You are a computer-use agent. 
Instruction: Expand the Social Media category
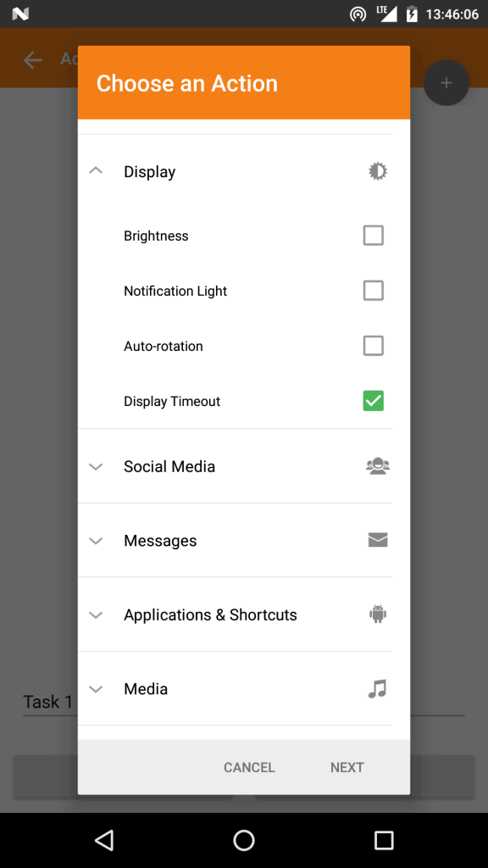tap(235, 466)
